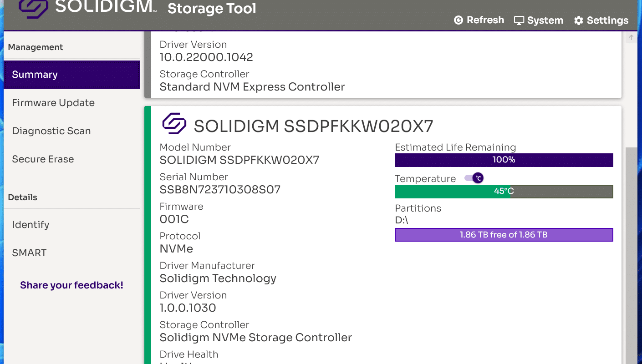642x364 pixels.
Task: Click the System monitor icon
Action: [x=519, y=20]
